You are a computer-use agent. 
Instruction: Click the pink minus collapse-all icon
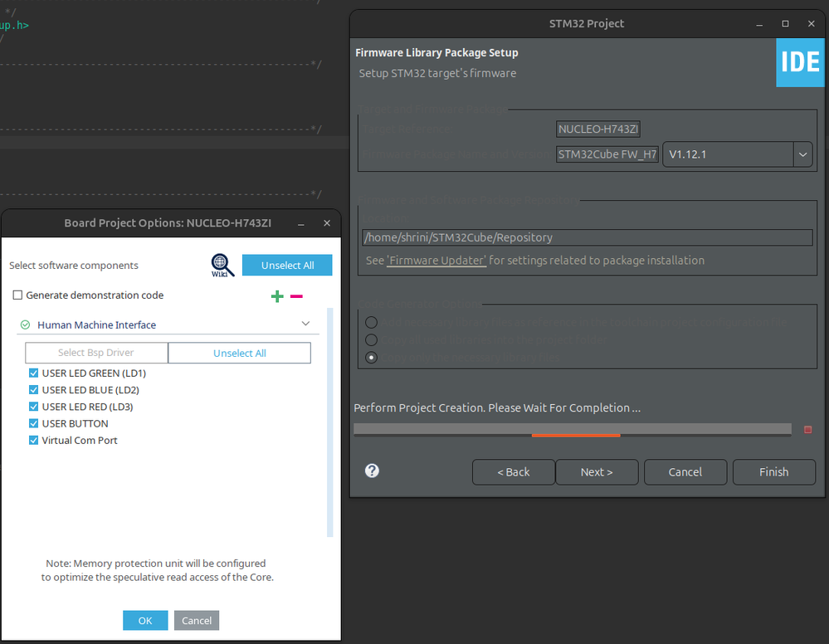point(296,296)
